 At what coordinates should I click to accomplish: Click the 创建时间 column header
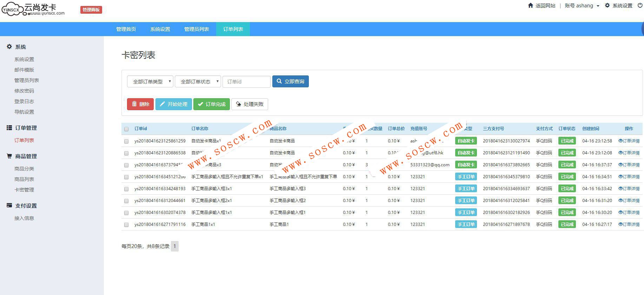(x=591, y=129)
